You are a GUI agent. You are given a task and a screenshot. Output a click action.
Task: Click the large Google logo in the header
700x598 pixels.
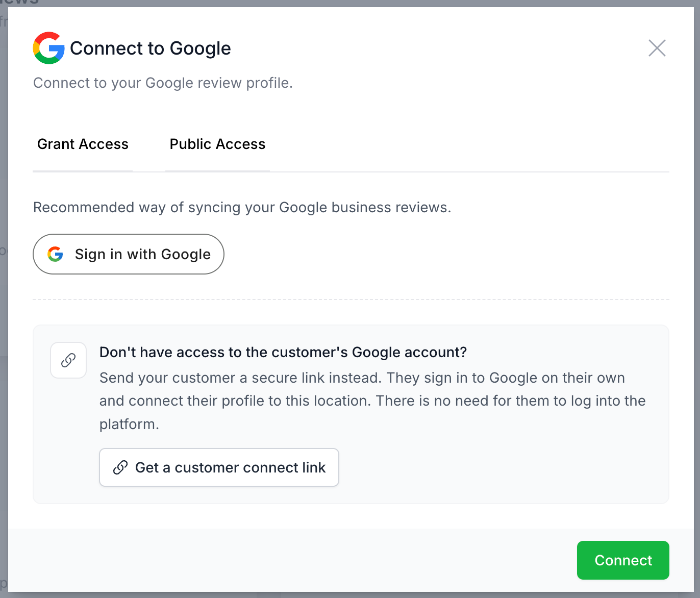(x=49, y=48)
